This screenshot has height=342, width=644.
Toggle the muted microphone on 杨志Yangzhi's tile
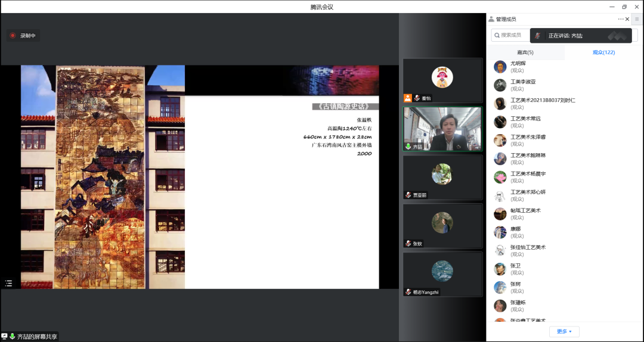[x=408, y=292]
